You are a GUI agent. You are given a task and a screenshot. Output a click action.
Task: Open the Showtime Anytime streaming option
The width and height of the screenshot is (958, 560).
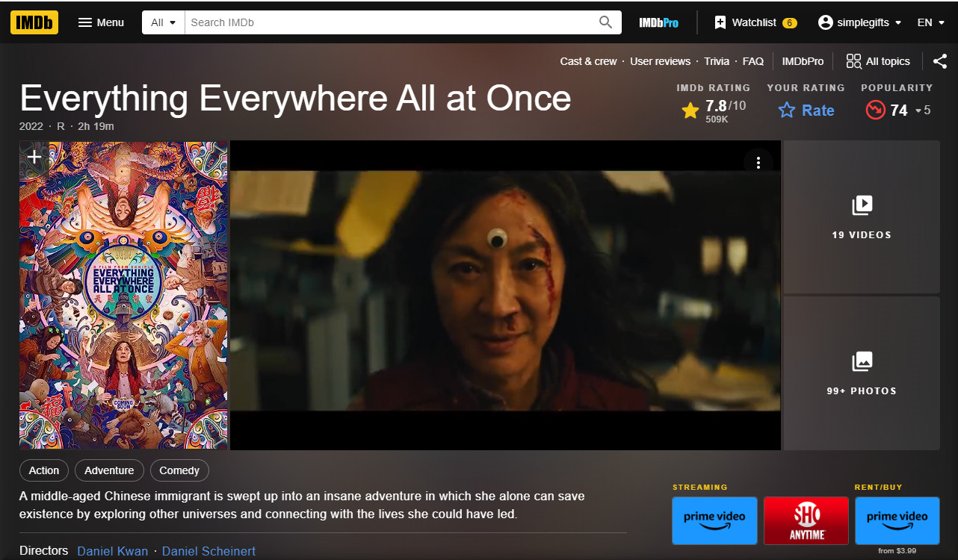pyautogui.click(x=806, y=520)
